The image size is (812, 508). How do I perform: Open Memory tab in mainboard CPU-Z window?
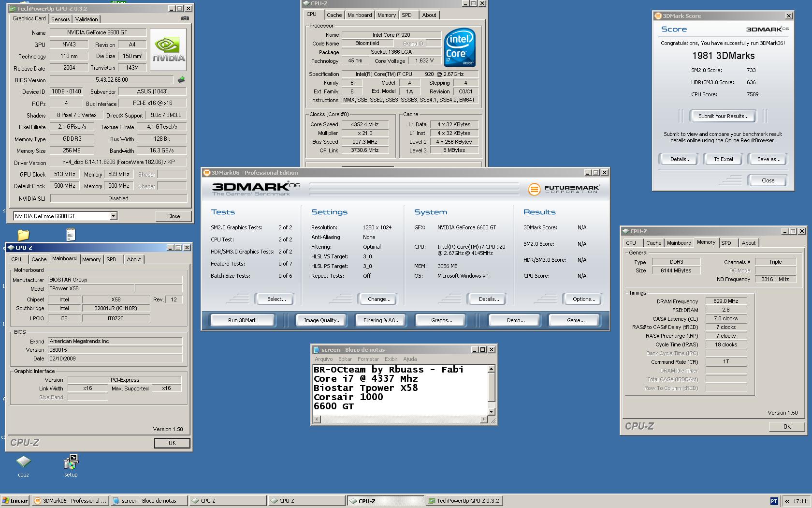tap(91, 259)
